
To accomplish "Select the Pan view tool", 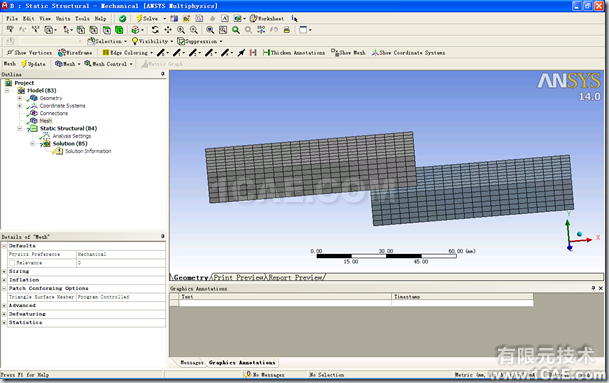I will pyautogui.click(x=168, y=30).
